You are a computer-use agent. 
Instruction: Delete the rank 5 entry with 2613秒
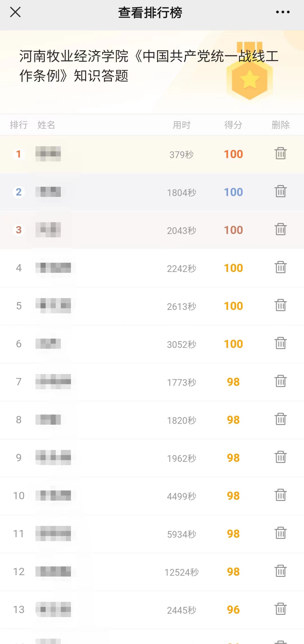281,305
